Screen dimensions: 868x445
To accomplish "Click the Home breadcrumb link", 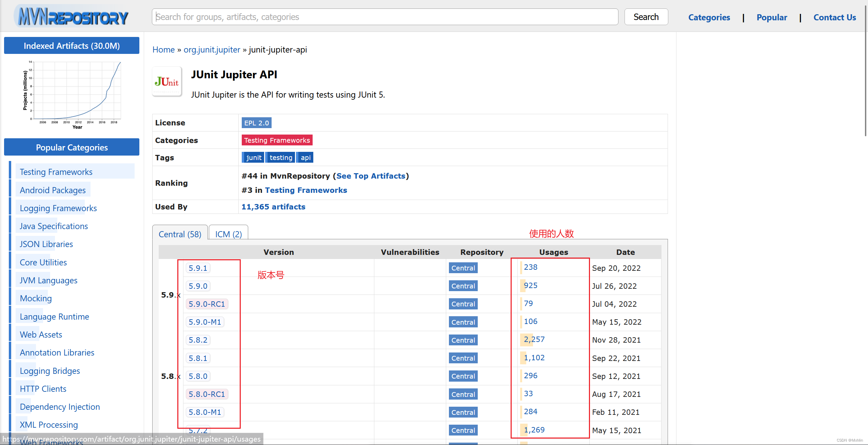I will (163, 49).
